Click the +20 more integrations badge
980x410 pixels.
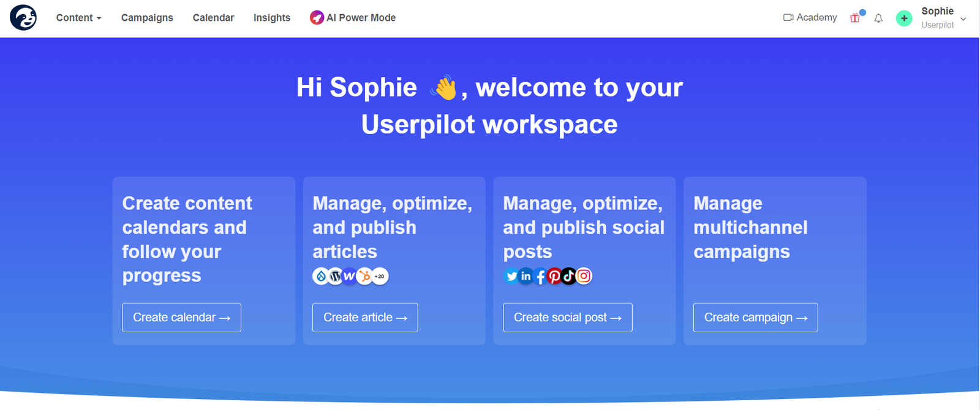(x=380, y=276)
